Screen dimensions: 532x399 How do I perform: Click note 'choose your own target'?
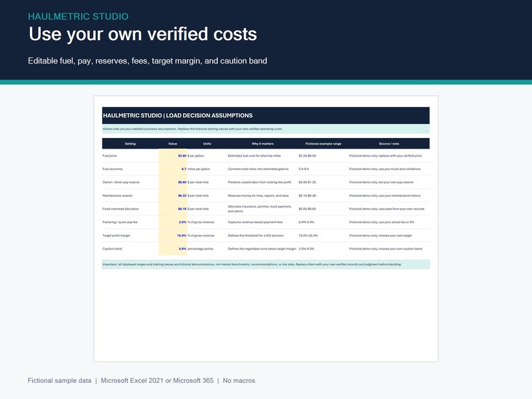click(x=381, y=235)
